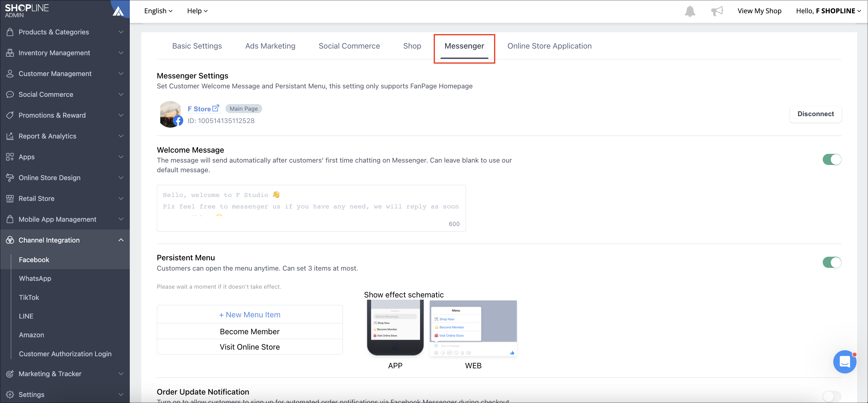The width and height of the screenshot is (868, 403).
Task: Click the WEB effect schematic preview
Action: point(473,328)
